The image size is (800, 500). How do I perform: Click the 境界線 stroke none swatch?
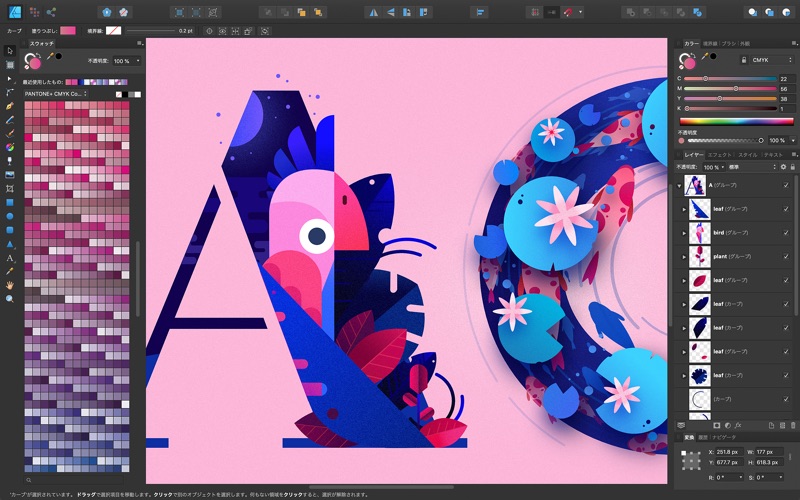point(113,31)
